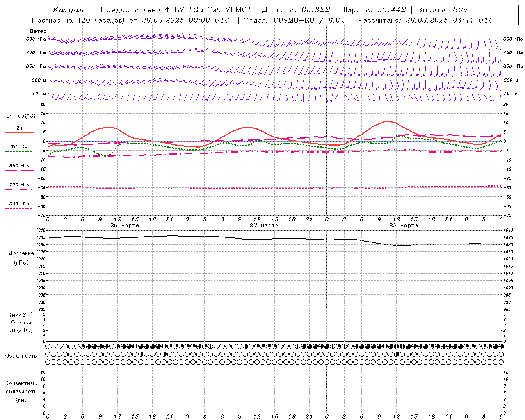Viewport: 525px width, 420px height.
Task: Click the "(мм/3ч.)" precipitation unit label
Action: pos(21,315)
